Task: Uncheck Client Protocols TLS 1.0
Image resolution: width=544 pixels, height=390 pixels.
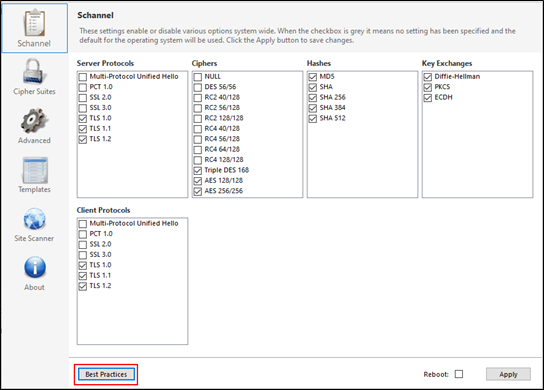Action: [x=83, y=265]
